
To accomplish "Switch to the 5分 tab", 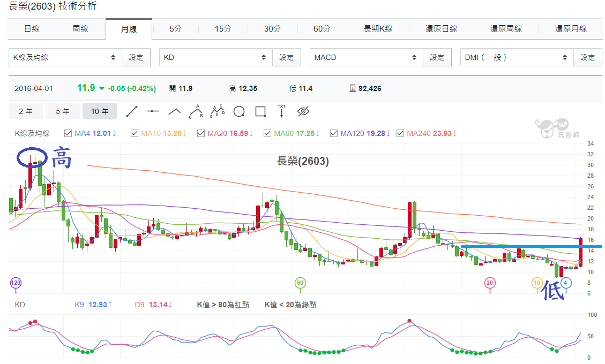I will tap(176, 29).
